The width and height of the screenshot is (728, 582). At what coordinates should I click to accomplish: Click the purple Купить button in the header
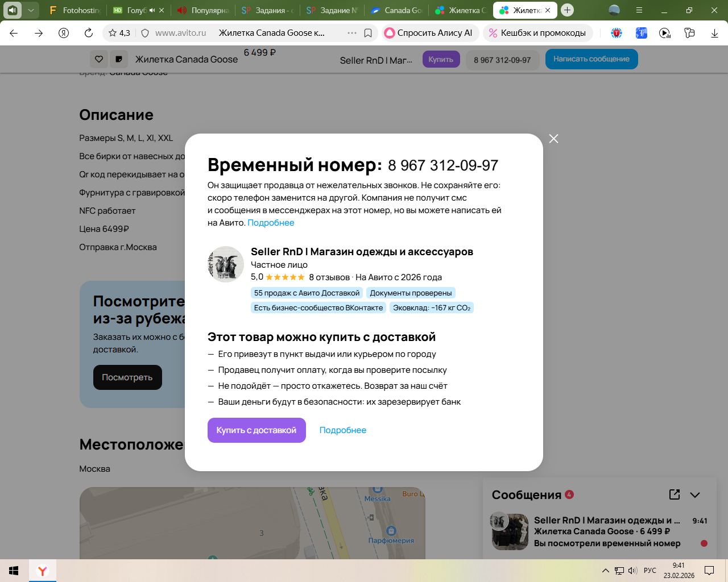[x=441, y=59]
